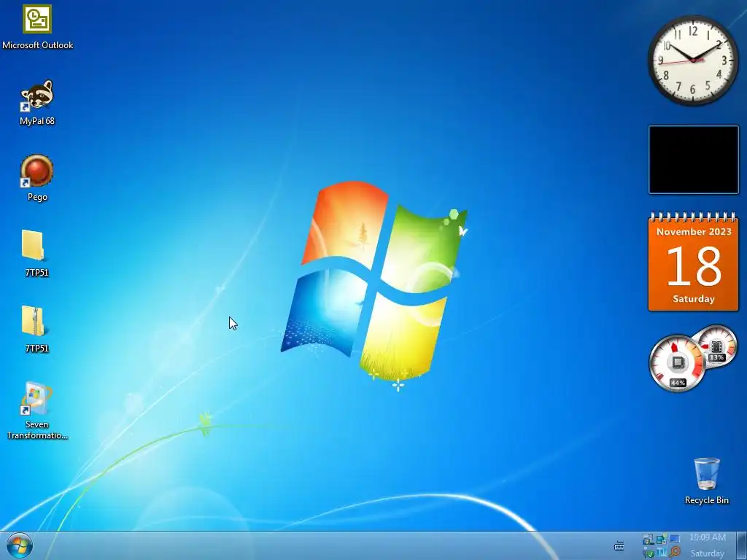This screenshot has height=560, width=747.
Task: Select the Pego desktop shortcut
Action: (x=37, y=171)
